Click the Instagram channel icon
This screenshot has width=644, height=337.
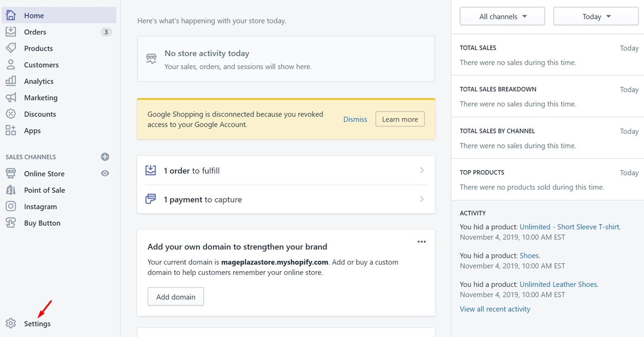pos(11,206)
